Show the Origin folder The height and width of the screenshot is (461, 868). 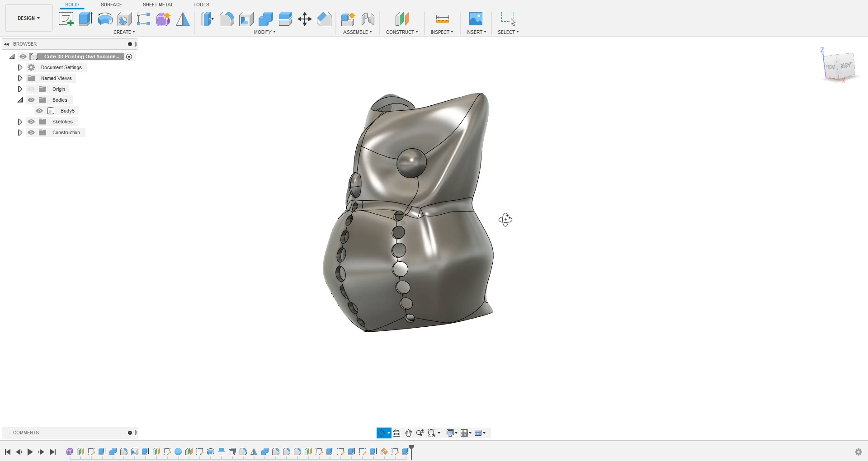coord(31,89)
